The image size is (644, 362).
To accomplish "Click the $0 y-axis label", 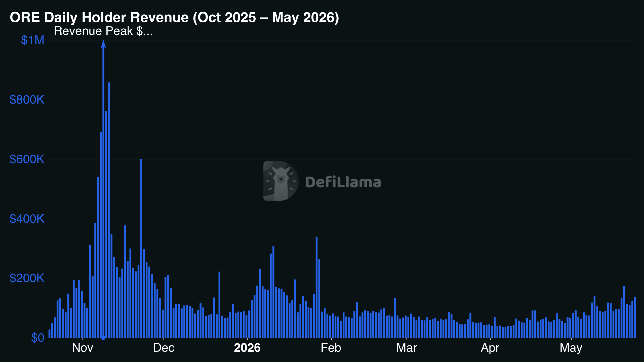I will 37,338.
